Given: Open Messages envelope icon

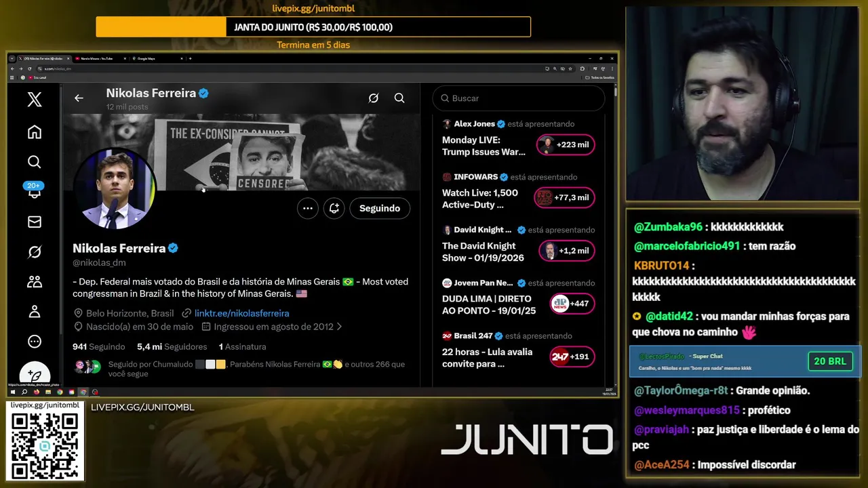Looking at the screenshot, I should [35, 222].
